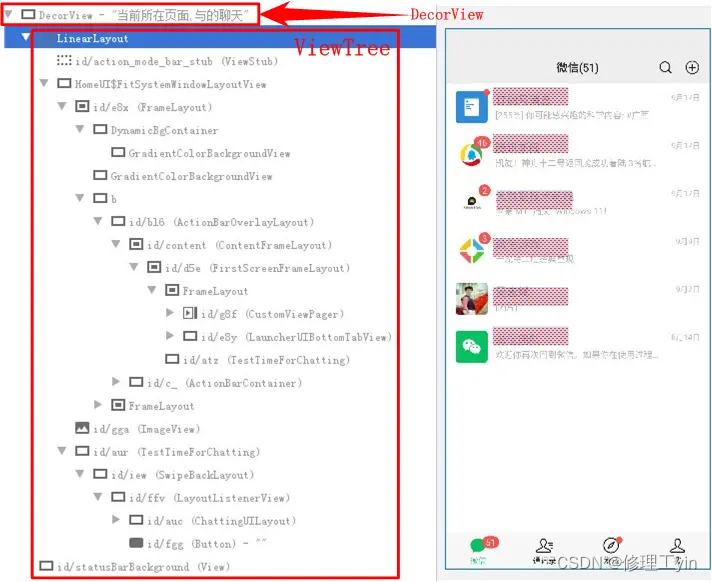Click the frame icon beside id/content
Screen dimensions: 712x582
136,244
